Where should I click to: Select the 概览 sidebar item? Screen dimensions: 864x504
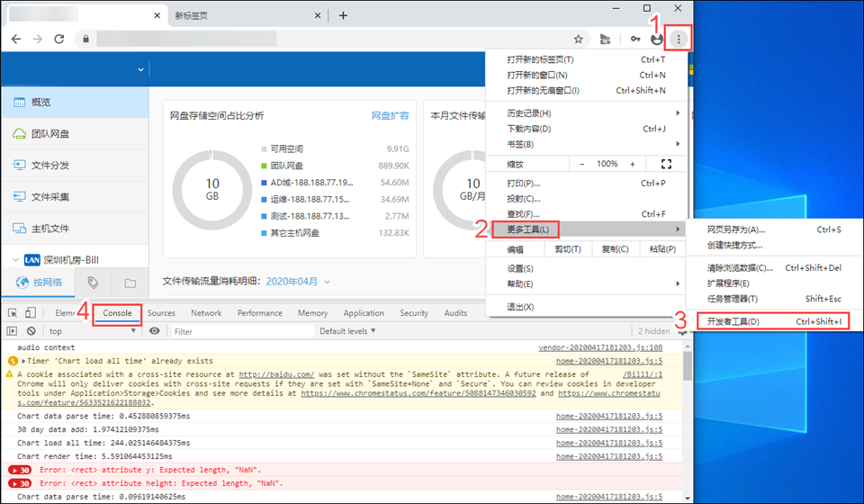click(x=75, y=102)
